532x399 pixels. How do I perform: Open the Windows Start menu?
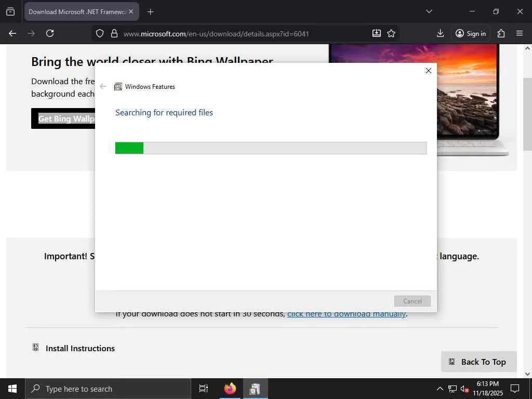12,389
